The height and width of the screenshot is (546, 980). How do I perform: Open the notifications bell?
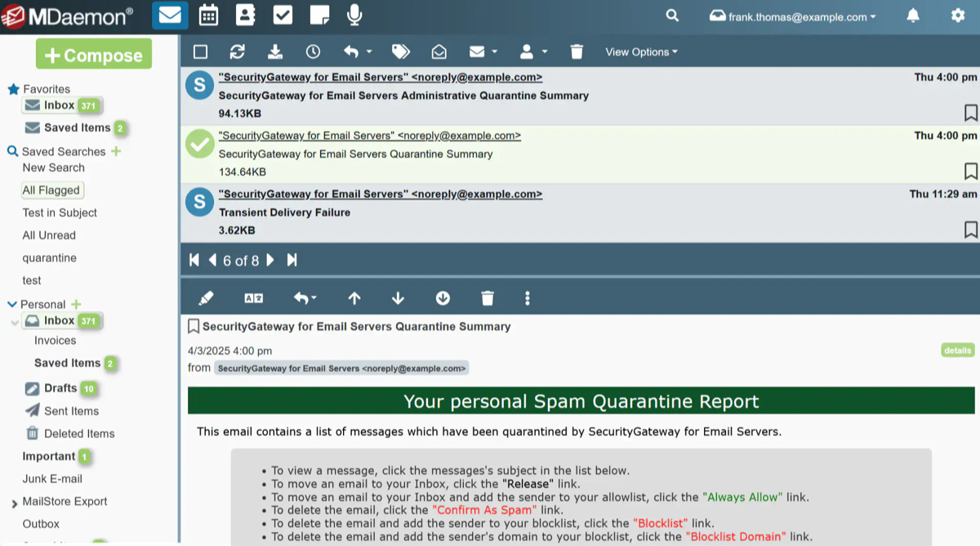tap(913, 16)
